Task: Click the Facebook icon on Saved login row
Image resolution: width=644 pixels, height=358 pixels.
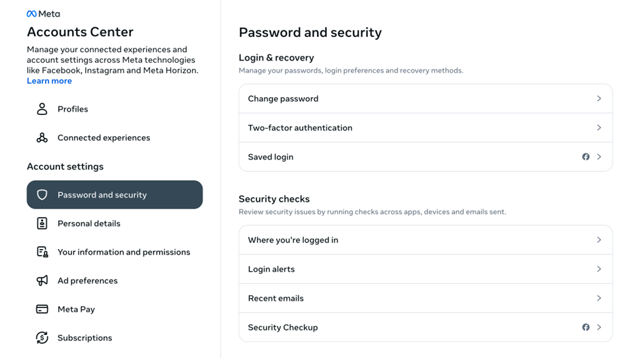Action: 586,157
